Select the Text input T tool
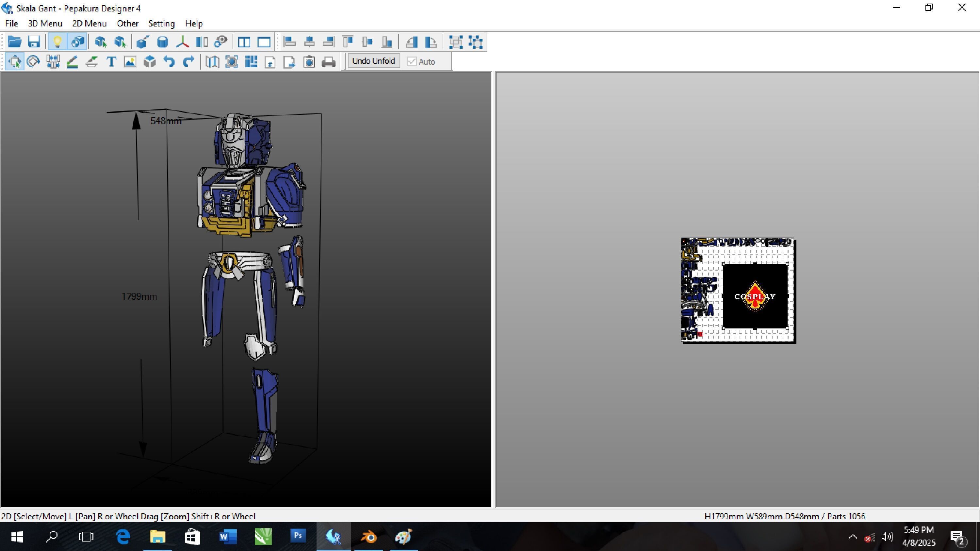The height and width of the screenshot is (551, 980). click(x=111, y=61)
